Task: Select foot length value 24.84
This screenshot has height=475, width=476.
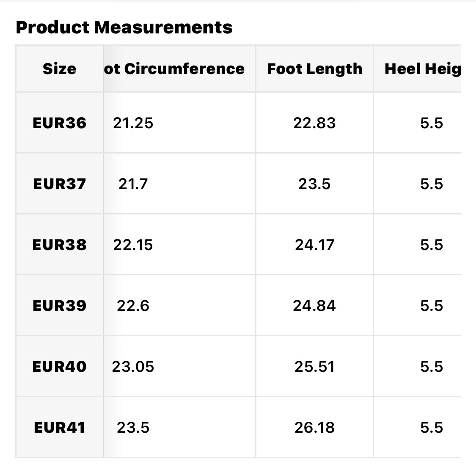Action: point(314,306)
